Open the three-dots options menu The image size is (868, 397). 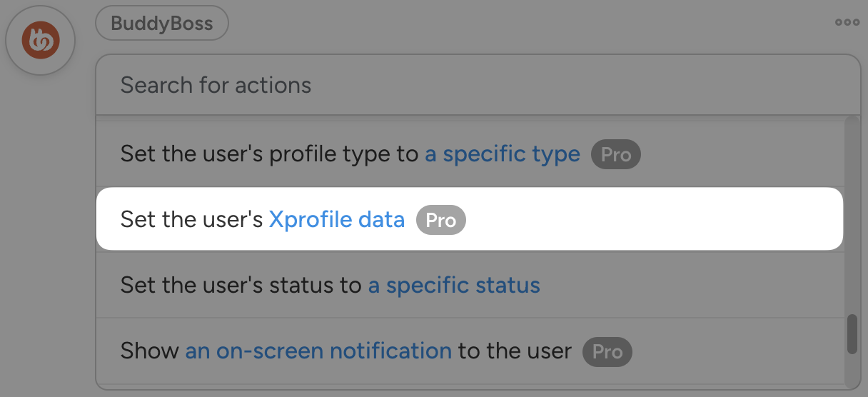pos(847,22)
